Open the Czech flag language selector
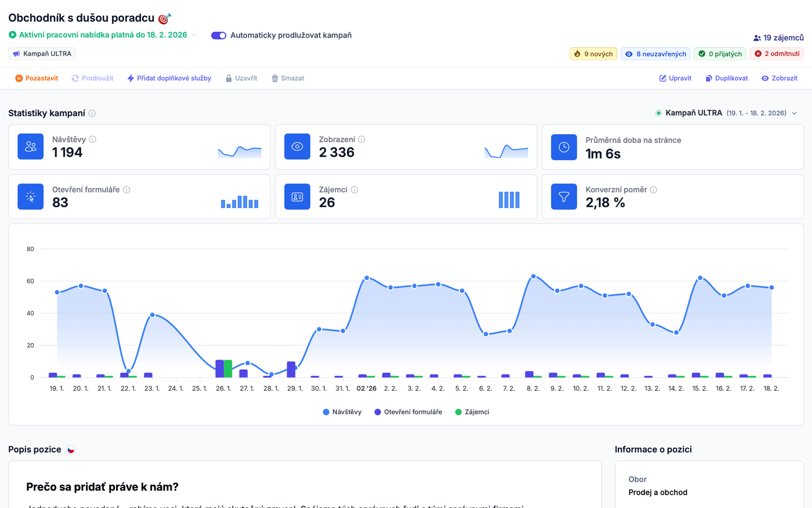This screenshot has width=812, height=508. (71, 450)
